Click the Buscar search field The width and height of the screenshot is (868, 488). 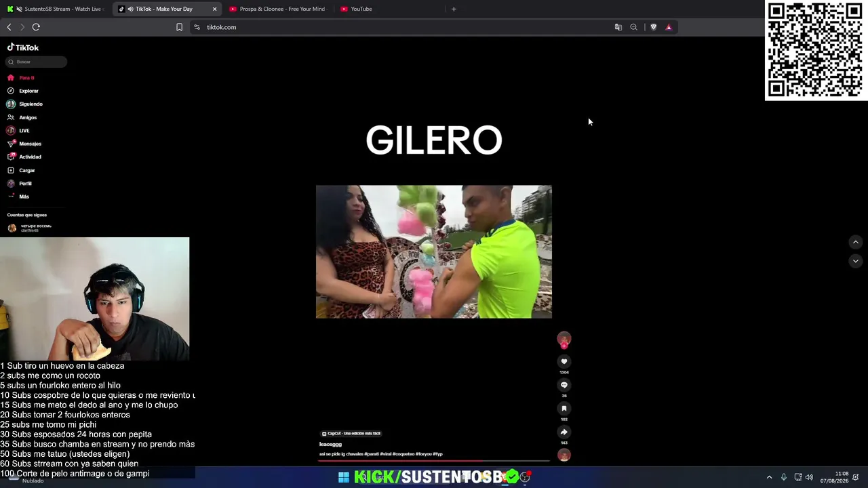tap(37, 62)
